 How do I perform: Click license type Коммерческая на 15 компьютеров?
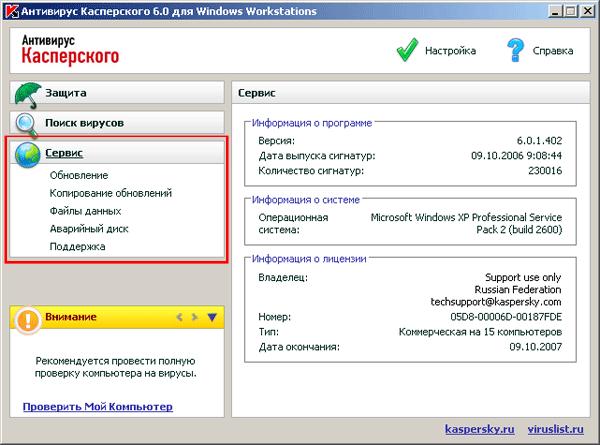click(x=480, y=332)
